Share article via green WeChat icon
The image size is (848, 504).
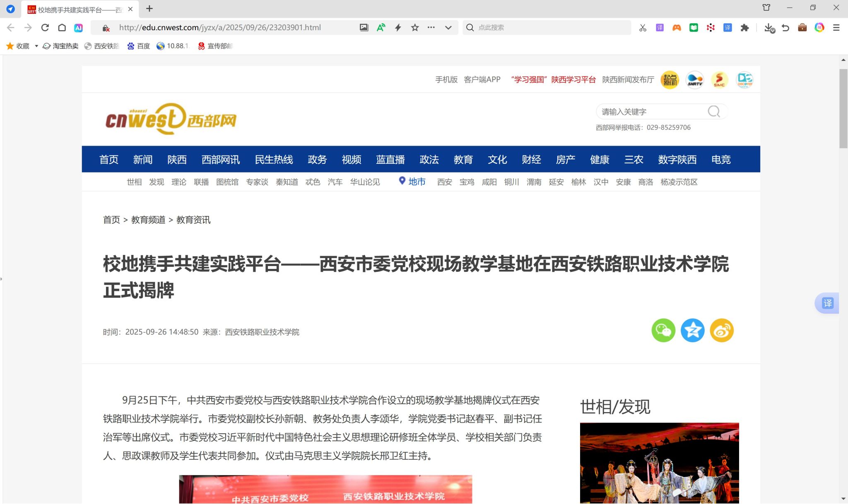point(663,330)
